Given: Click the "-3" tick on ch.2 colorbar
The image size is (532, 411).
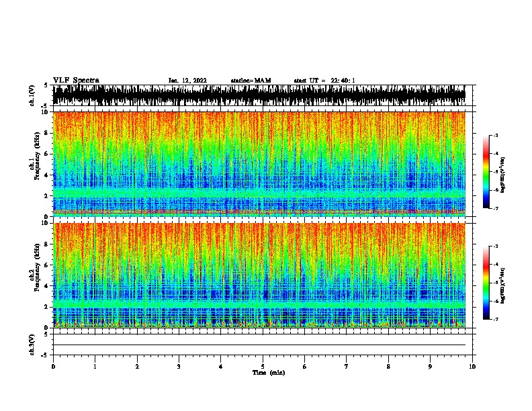Looking at the screenshot, I should click(496, 246).
